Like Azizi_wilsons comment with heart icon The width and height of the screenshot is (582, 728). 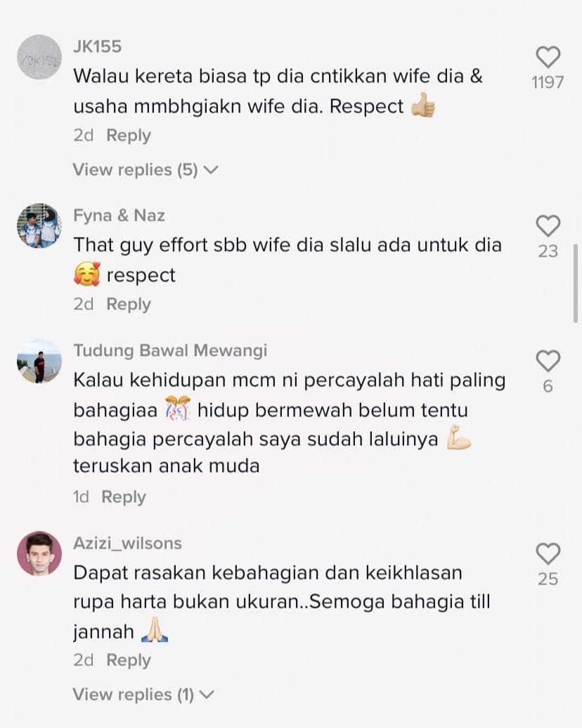[548, 554]
